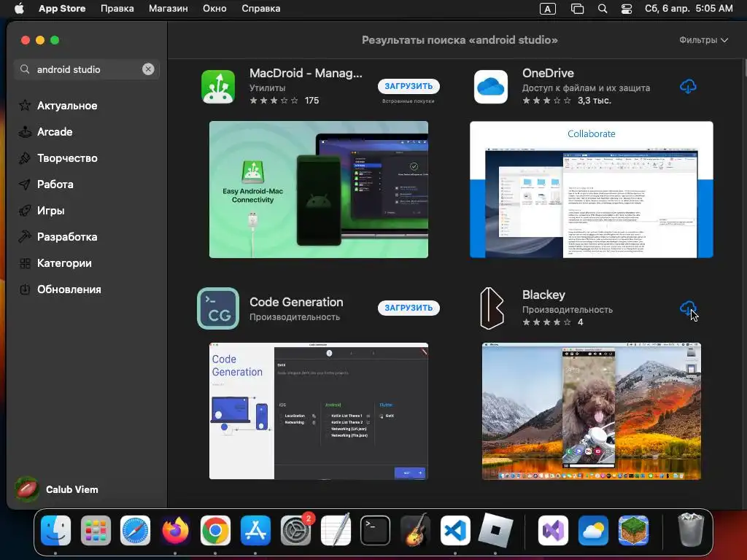Click App Store icon in the Dock

click(255, 530)
